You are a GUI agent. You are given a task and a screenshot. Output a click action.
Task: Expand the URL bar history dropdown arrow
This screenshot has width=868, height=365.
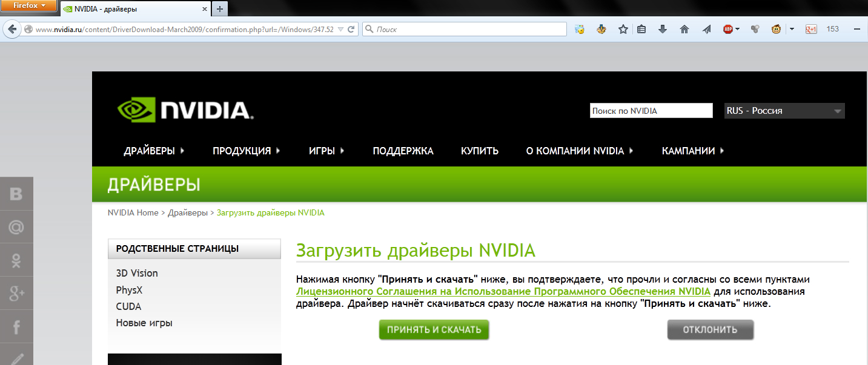(340, 29)
